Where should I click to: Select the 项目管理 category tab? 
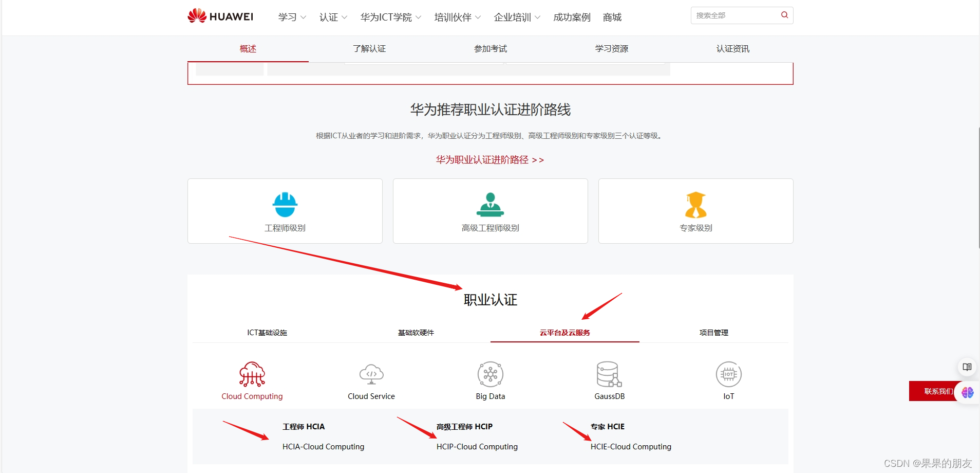(x=714, y=333)
